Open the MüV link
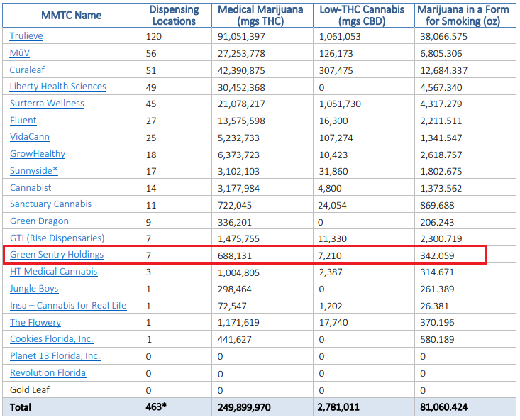Viewport: 520px width, 420px height. click(x=20, y=52)
